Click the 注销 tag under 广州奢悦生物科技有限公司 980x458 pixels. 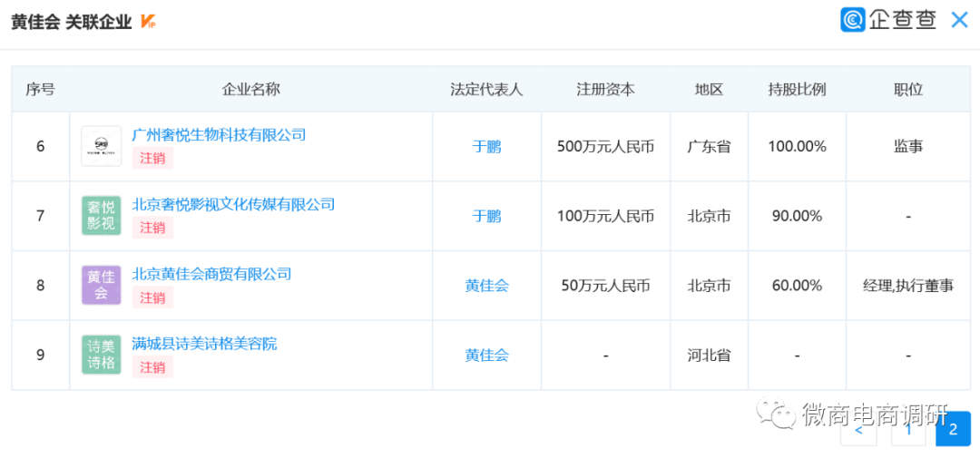coord(152,158)
